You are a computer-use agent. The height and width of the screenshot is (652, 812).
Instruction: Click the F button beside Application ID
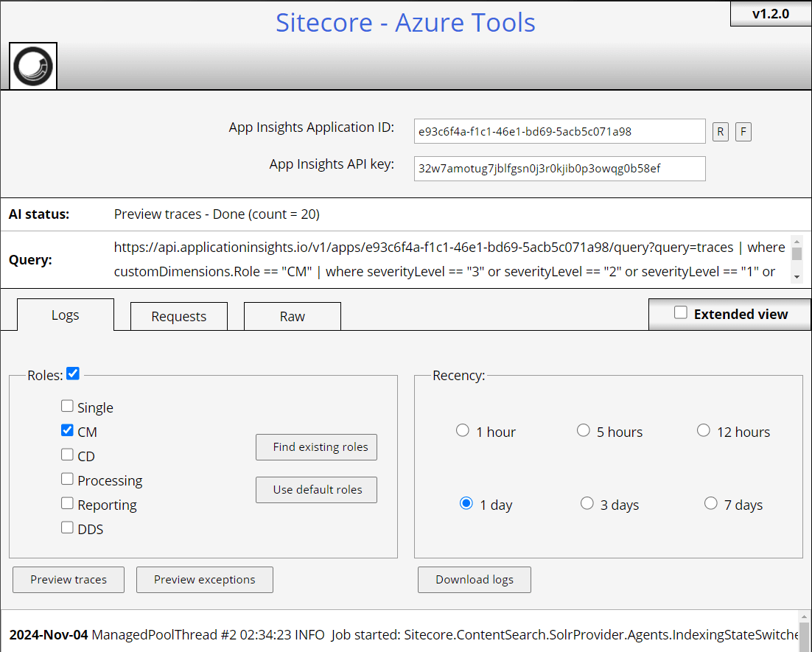[743, 132]
